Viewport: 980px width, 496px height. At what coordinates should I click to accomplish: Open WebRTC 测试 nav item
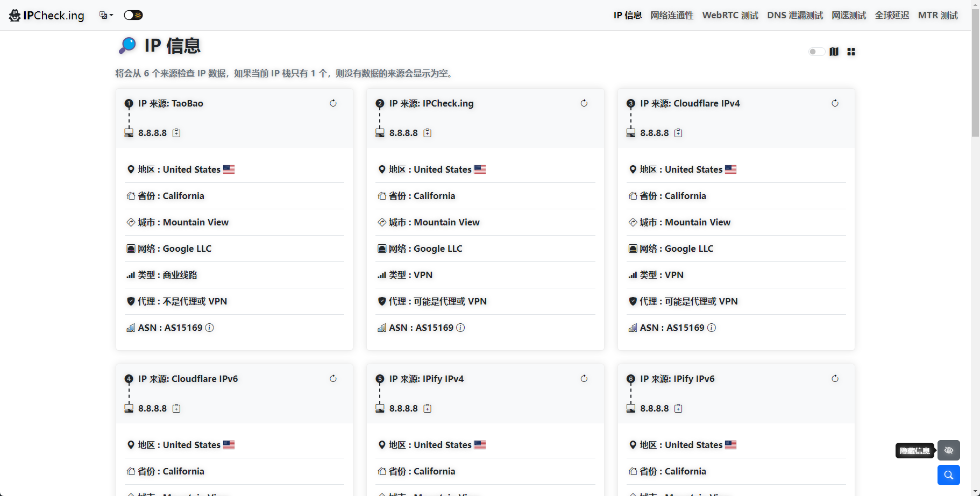click(730, 15)
